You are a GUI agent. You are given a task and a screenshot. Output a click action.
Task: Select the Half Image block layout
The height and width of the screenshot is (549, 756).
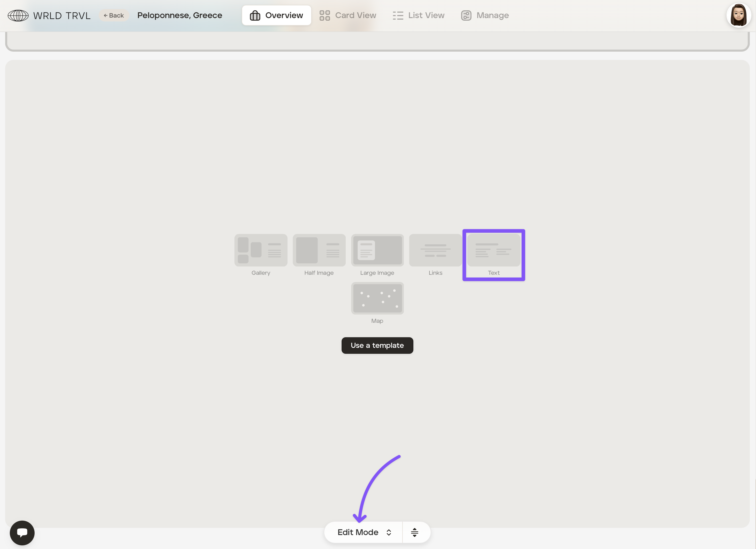(x=319, y=250)
